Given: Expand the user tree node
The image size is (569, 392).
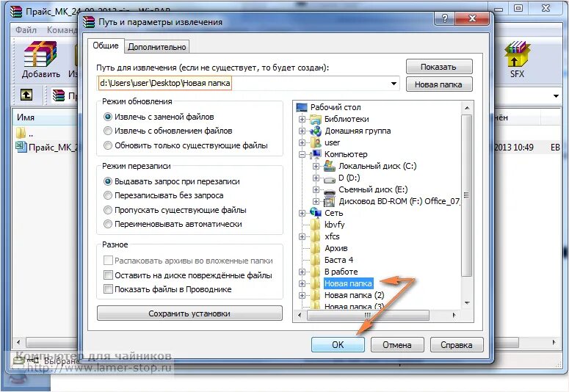Looking at the screenshot, I should (302, 142).
